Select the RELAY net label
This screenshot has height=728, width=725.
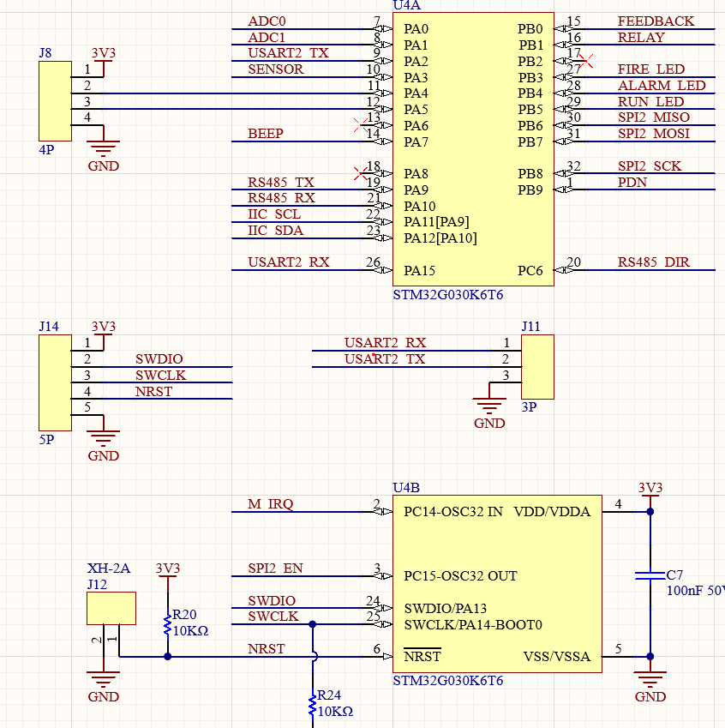[642, 38]
